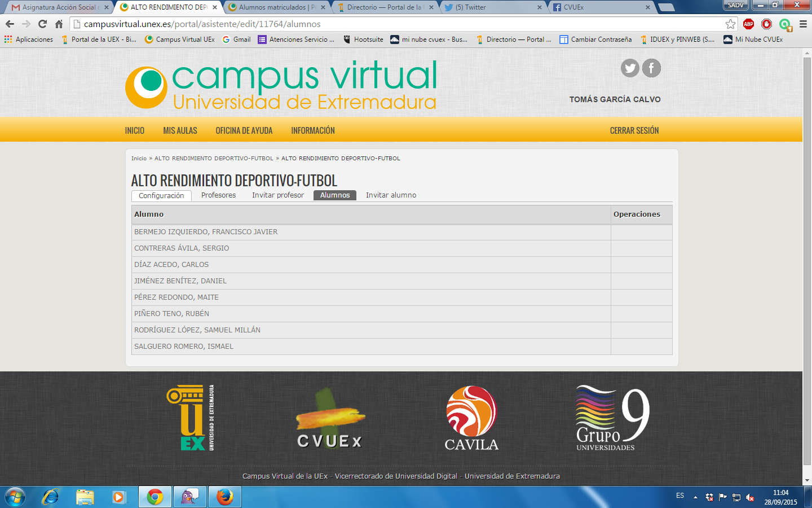Show hidden system tray icons
The height and width of the screenshot is (508, 812).
point(695,497)
